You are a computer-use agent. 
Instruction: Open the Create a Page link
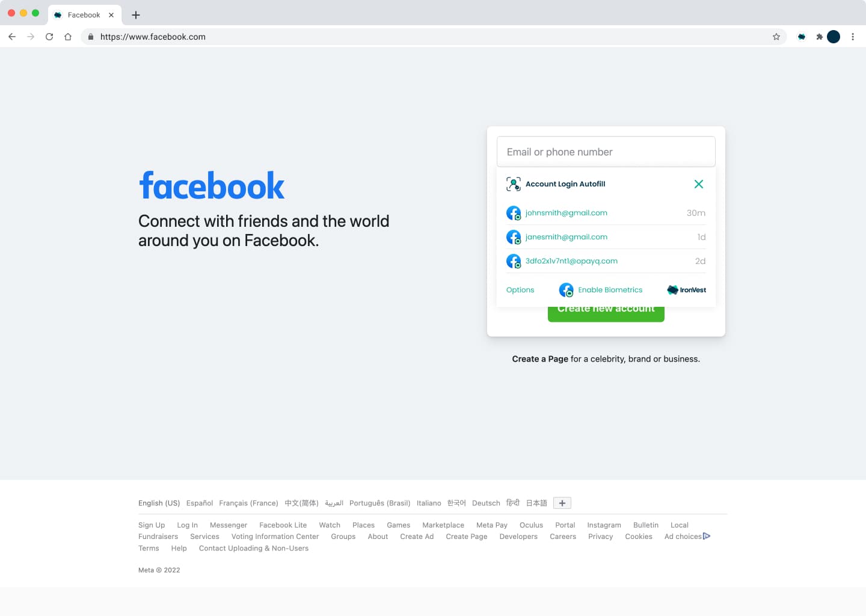coord(540,359)
